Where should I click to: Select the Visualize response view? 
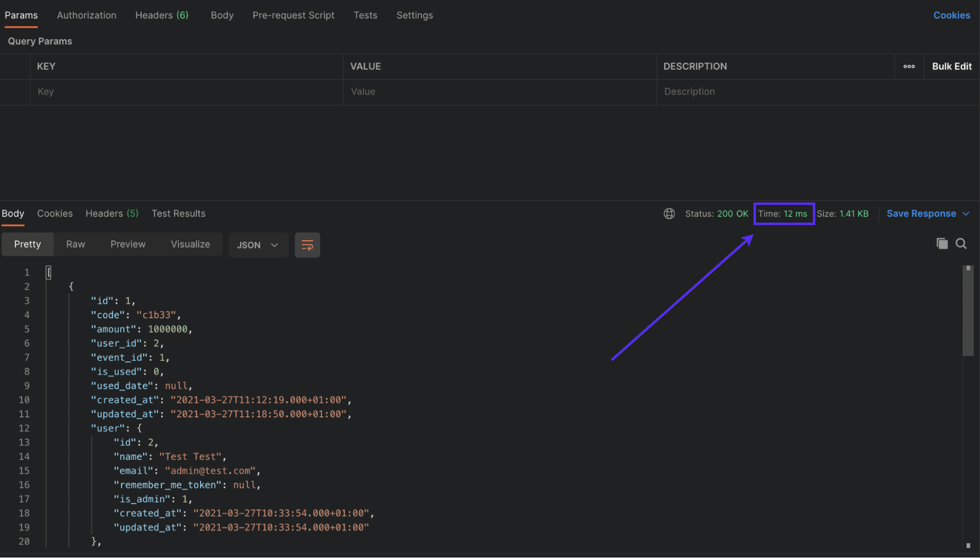190,244
